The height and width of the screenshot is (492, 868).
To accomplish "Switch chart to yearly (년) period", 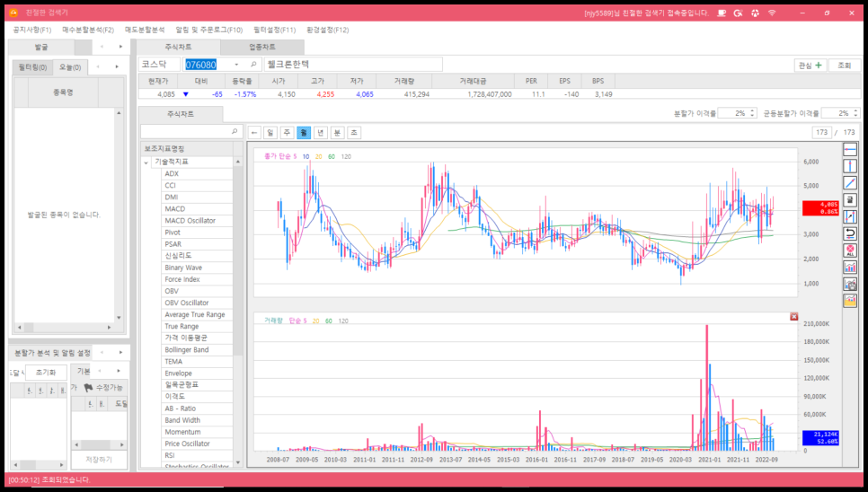I will 320,133.
